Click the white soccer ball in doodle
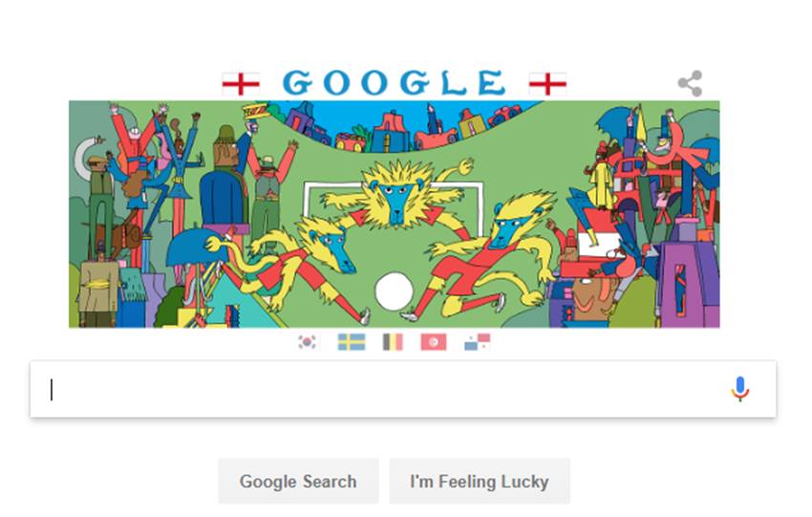This screenshot has height=517, width=812. [x=395, y=291]
